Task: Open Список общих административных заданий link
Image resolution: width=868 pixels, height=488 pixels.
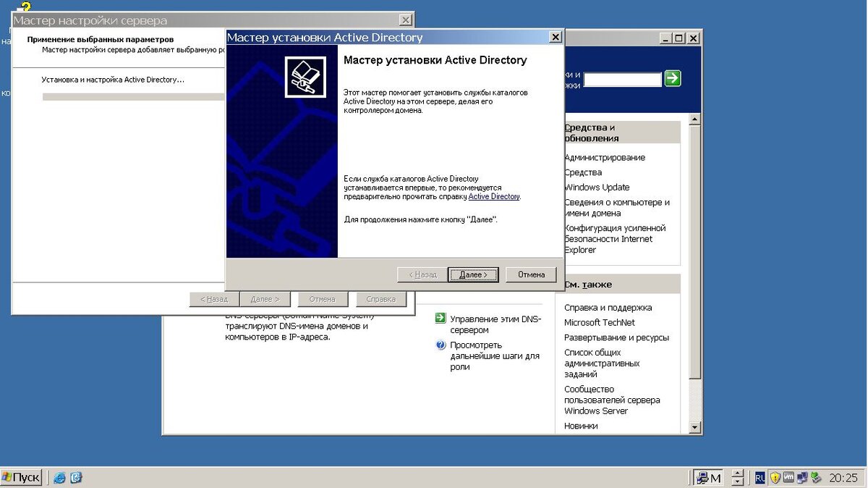Action: tap(603, 363)
